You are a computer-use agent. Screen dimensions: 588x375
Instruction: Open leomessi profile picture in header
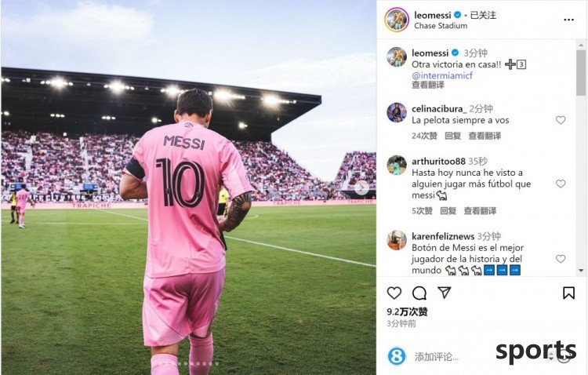tap(397, 20)
